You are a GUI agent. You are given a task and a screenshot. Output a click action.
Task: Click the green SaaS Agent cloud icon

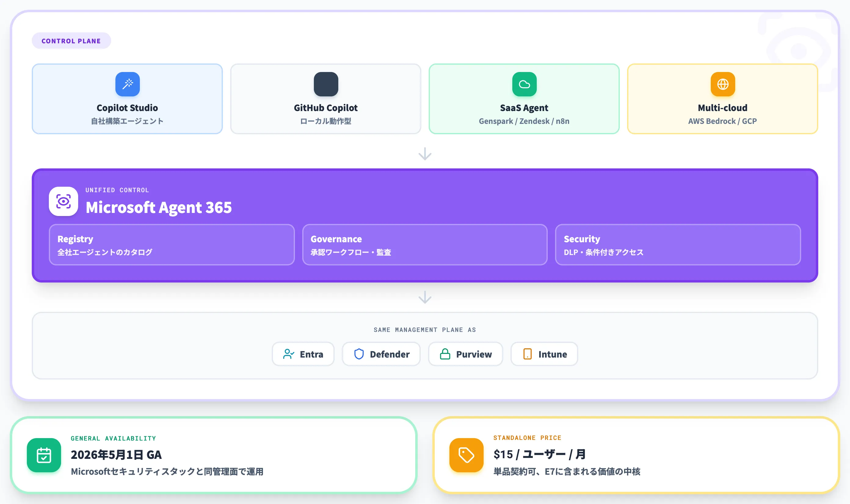click(x=525, y=84)
